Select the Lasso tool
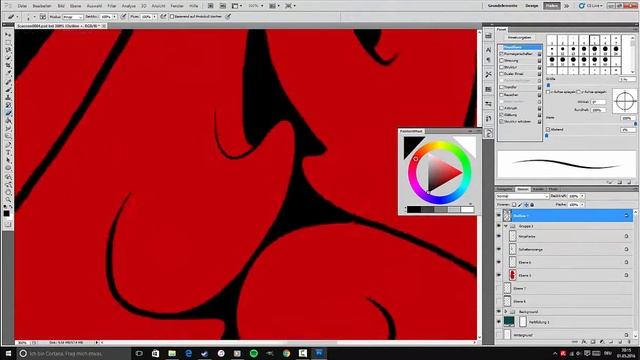 [8, 50]
